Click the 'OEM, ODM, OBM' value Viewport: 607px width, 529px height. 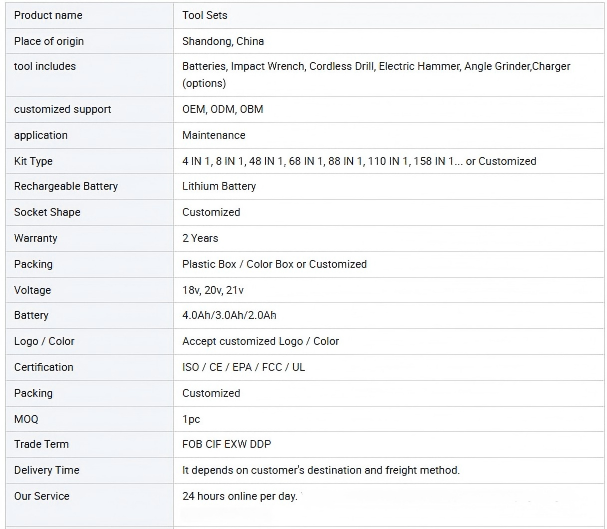coord(223,109)
